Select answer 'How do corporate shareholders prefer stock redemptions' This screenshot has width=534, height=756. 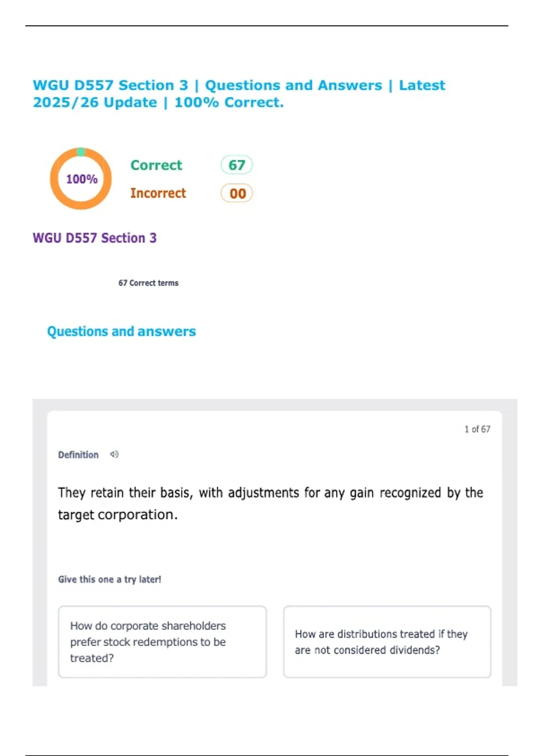point(162,641)
